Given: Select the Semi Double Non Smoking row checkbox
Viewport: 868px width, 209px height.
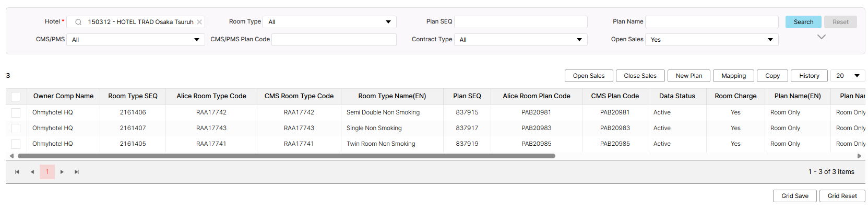Looking at the screenshot, I should tap(16, 113).
